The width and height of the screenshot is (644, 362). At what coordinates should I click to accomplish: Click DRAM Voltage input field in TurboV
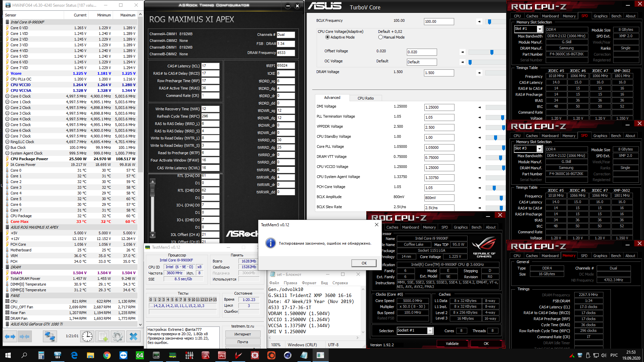(x=438, y=73)
